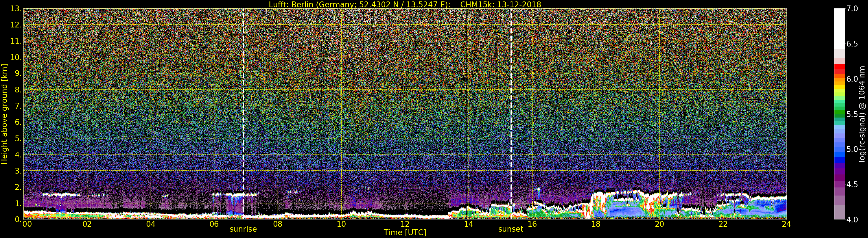
Task: Click the 'Height above ground [km]' axis label
Action: (x=4, y=114)
